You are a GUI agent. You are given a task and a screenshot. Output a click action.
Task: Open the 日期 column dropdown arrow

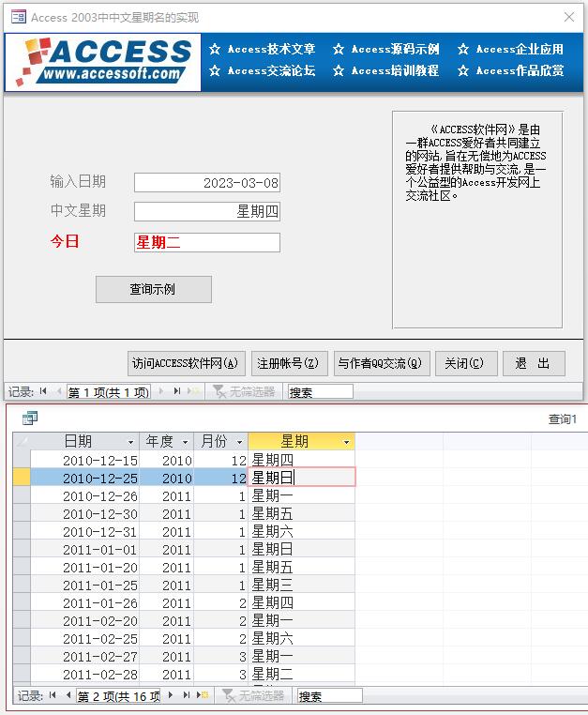pyautogui.click(x=130, y=442)
